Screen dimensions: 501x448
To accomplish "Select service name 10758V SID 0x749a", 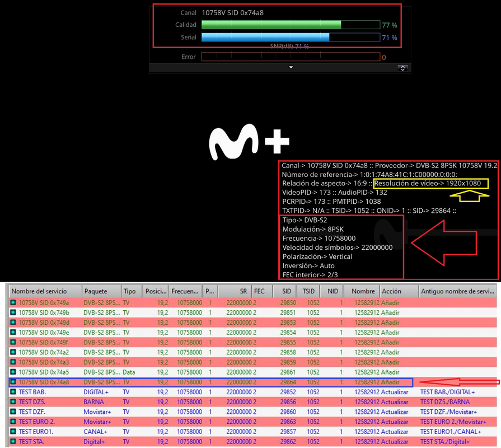I will pos(44,302).
